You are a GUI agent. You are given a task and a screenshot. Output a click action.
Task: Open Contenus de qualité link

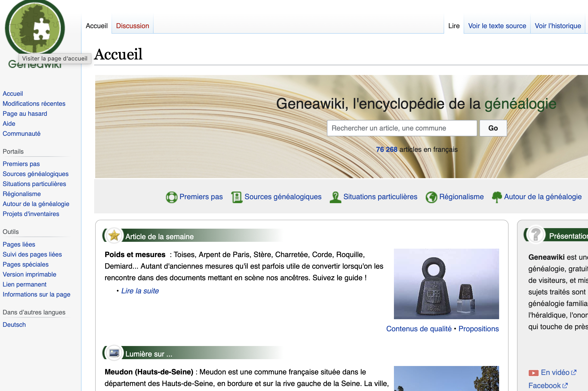coord(419,329)
